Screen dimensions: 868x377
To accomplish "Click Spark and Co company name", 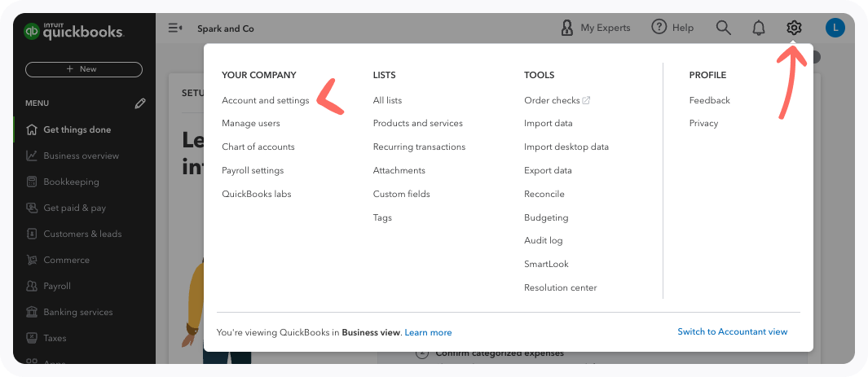I will (x=225, y=28).
